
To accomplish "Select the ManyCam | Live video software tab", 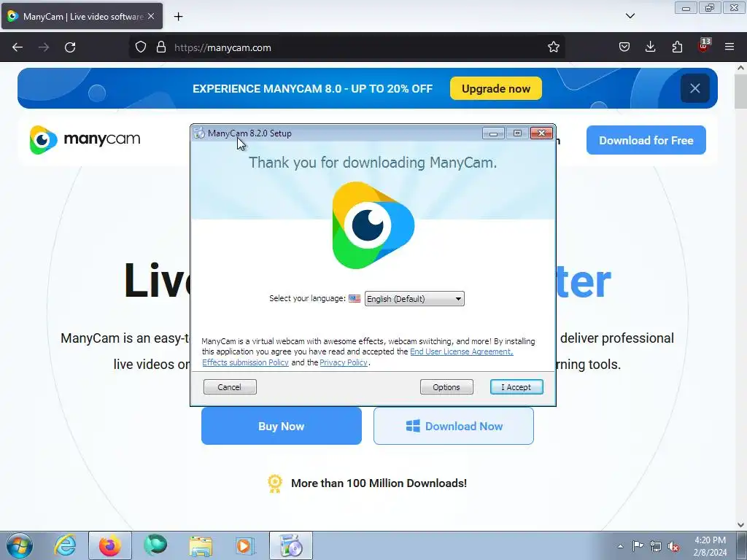I will 82,16.
